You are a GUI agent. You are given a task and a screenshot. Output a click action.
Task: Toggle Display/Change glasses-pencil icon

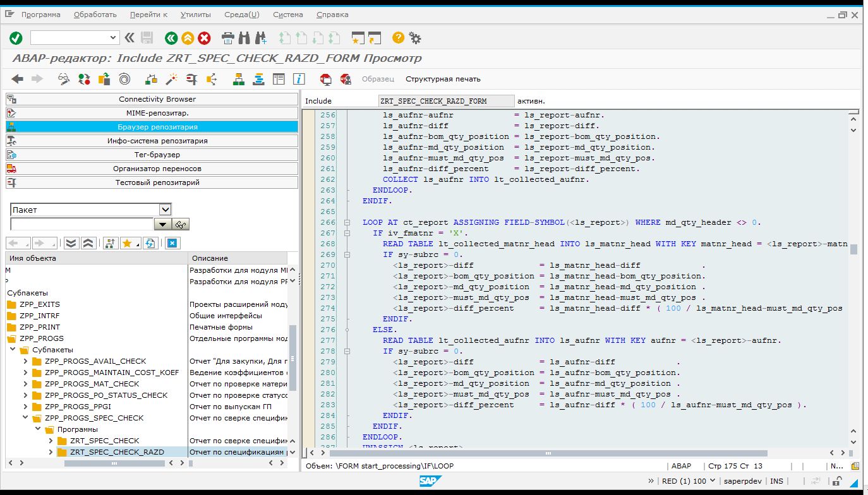click(64, 79)
